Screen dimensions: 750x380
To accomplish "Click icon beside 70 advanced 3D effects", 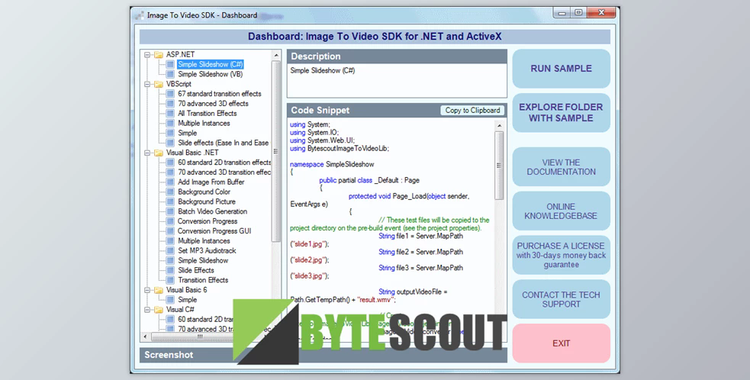I will (x=170, y=103).
